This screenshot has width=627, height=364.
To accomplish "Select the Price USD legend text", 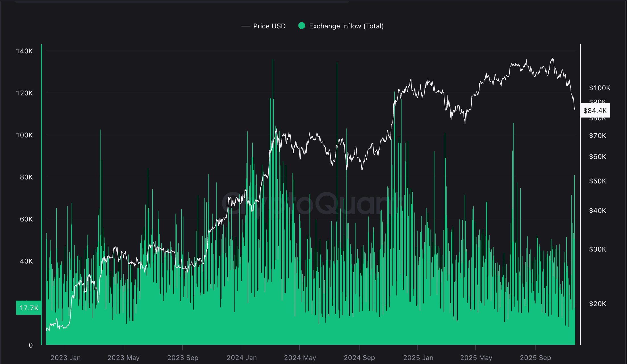I will 269,26.
